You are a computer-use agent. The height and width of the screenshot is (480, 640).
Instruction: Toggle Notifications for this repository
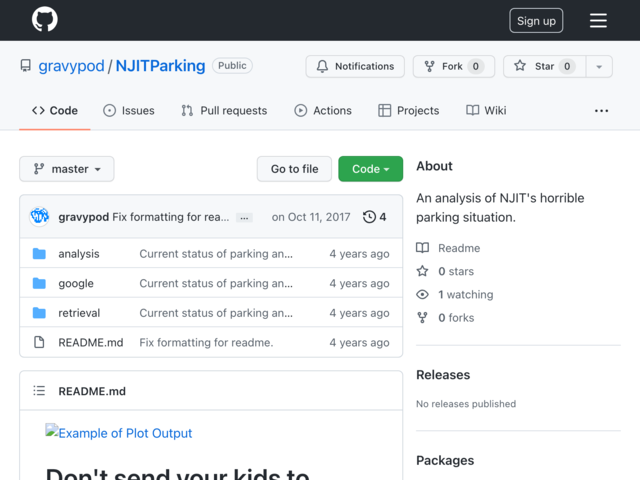355,66
